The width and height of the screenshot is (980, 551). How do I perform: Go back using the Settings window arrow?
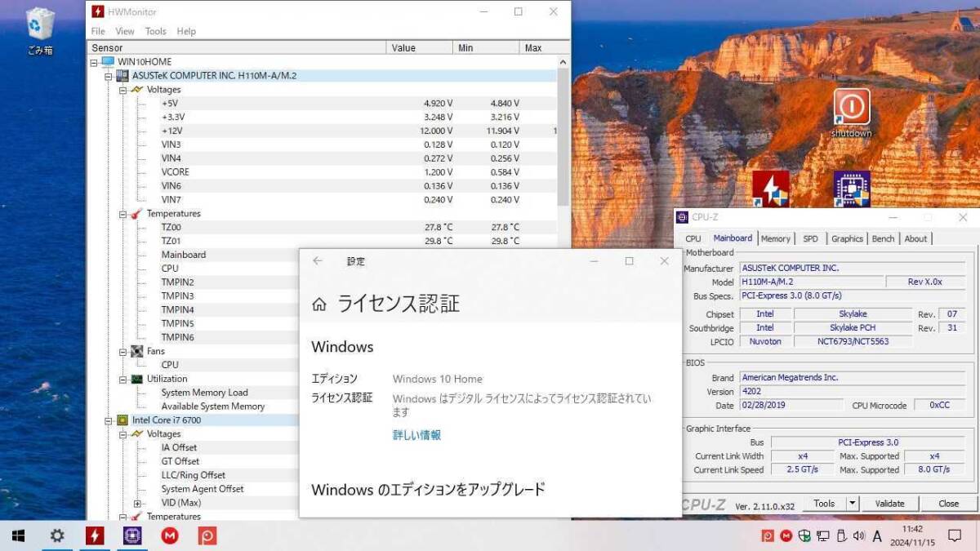[x=318, y=261]
